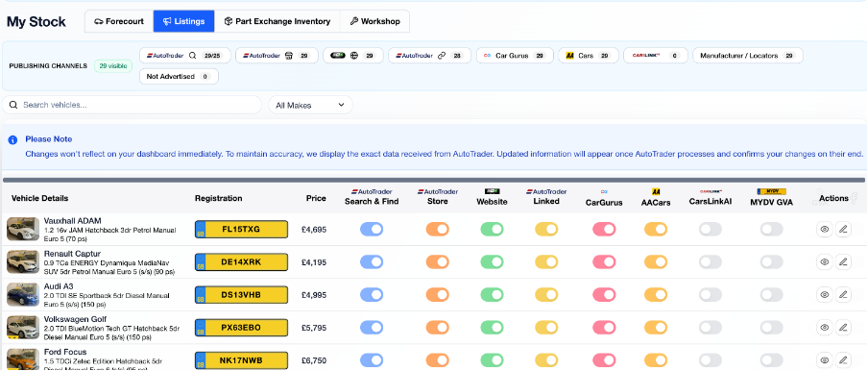Image resolution: width=868 pixels, height=371 pixels.
Task: View Vauxhall ADAM with eye icon
Action: 825,230
